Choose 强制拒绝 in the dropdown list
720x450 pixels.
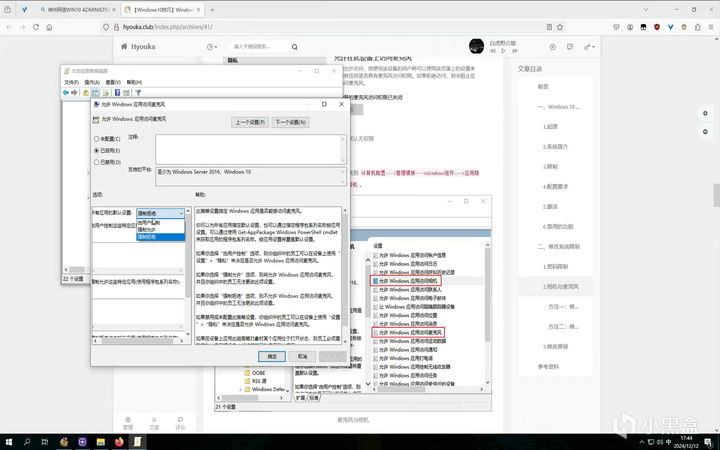[x=148, y=237]
